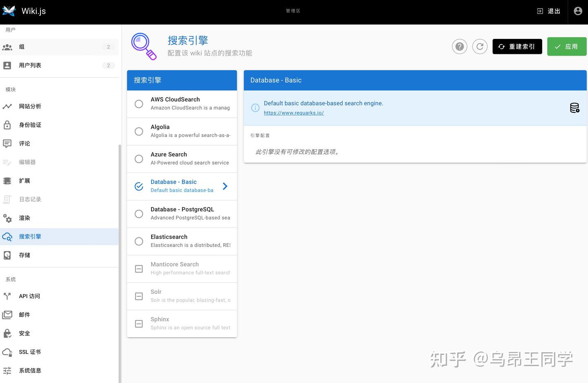Click the disabled Manticore Search checkbox
588x383 pixels.
[139, 269]
